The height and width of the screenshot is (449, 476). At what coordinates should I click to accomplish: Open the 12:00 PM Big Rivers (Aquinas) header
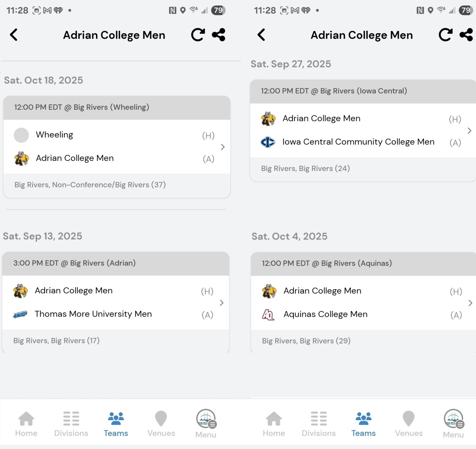pyautogui.click(x=327, y=263)
